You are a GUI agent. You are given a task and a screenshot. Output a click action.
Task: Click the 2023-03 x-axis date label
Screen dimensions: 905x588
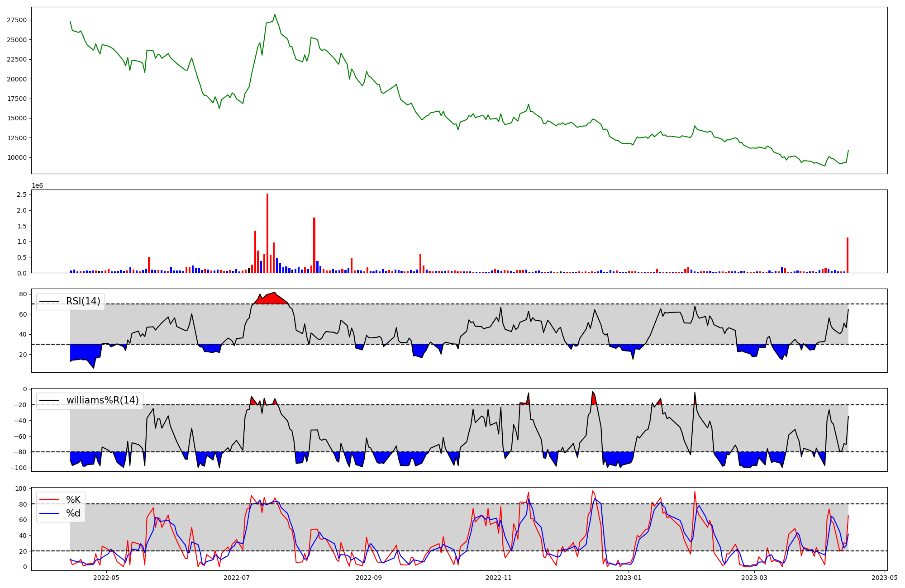pos(754,578)
